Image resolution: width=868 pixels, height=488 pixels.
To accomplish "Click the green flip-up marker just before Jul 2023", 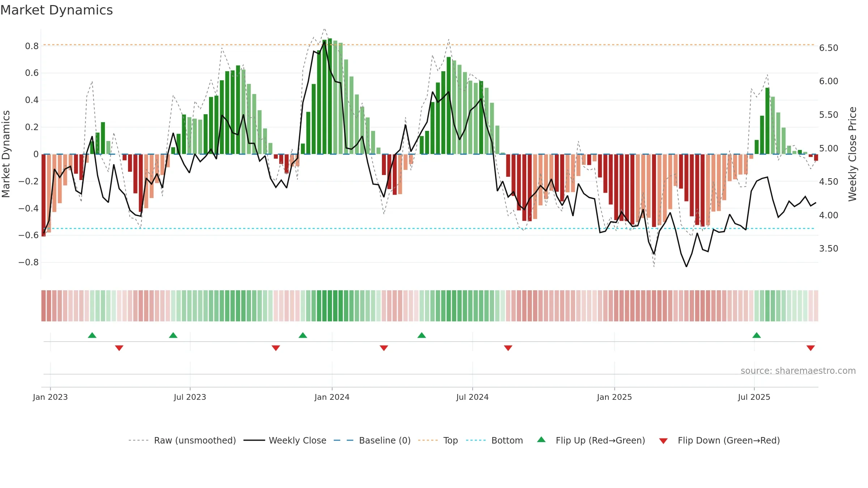I will (x=173, y=335).
